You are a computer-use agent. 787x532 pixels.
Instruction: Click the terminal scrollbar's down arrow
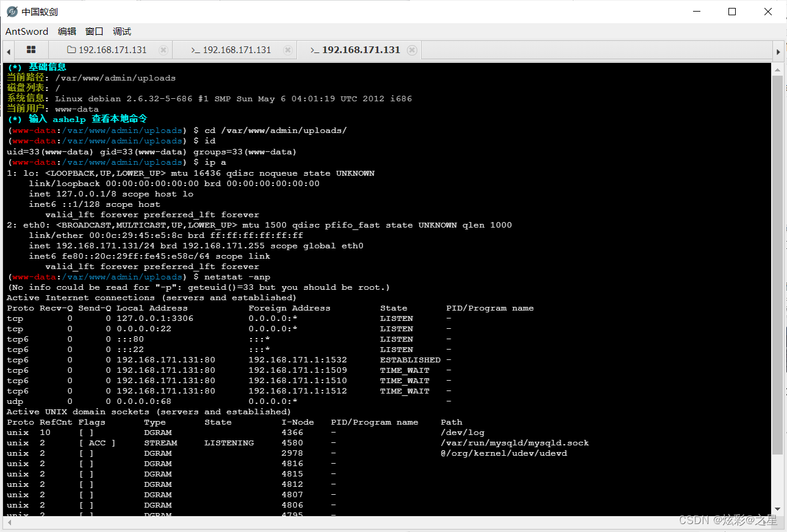point(778,509)
